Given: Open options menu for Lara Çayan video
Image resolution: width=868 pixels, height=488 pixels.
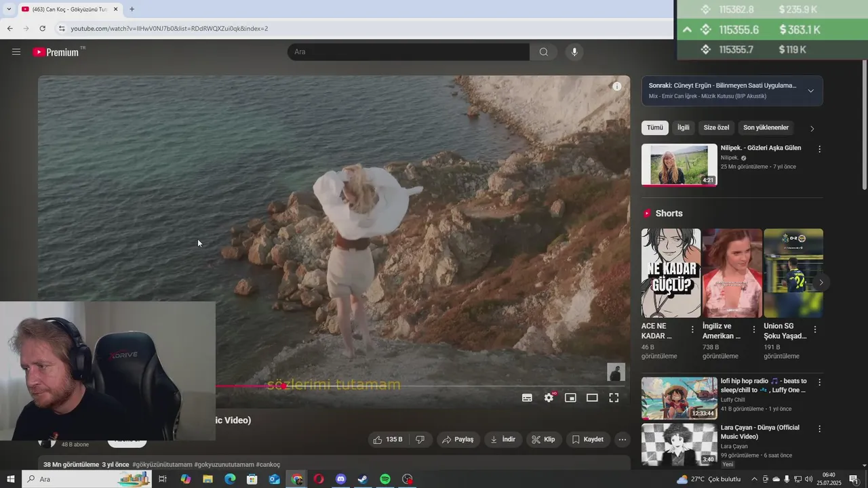Looking at the screenshot, I should [x=819, y=429].
